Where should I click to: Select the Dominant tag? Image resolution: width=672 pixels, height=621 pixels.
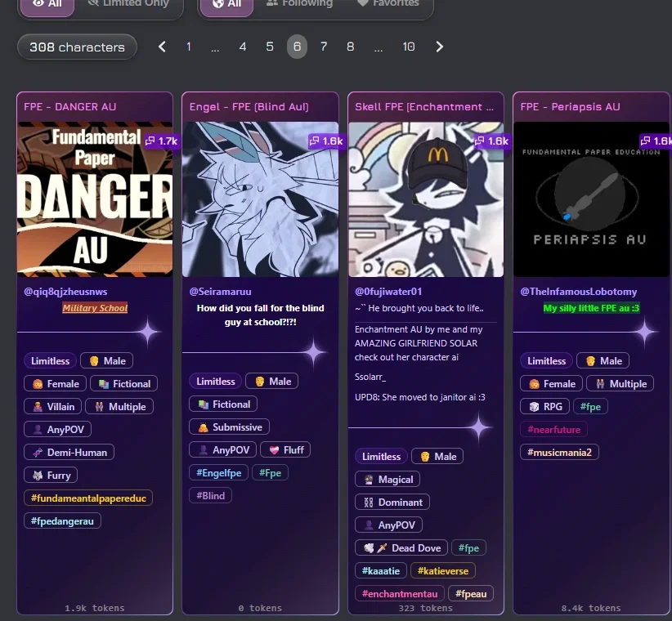(x=392, y=502)
